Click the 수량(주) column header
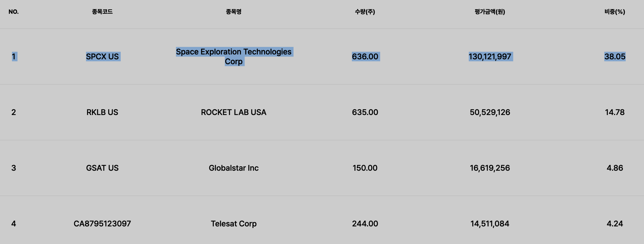This screenshot has height=244, width=644. pos(365,12)
